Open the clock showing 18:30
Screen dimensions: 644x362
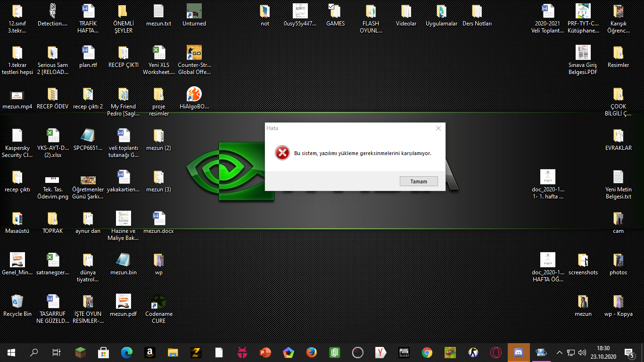603,352
